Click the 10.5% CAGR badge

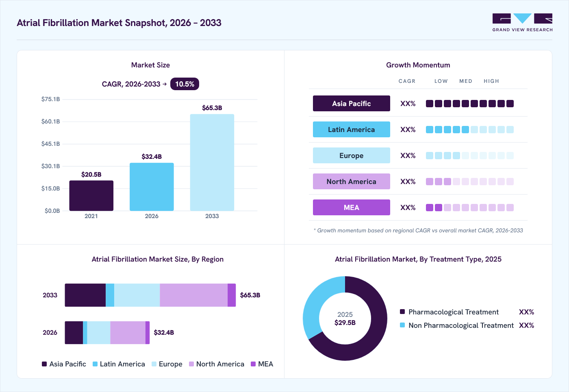[185, 84]
